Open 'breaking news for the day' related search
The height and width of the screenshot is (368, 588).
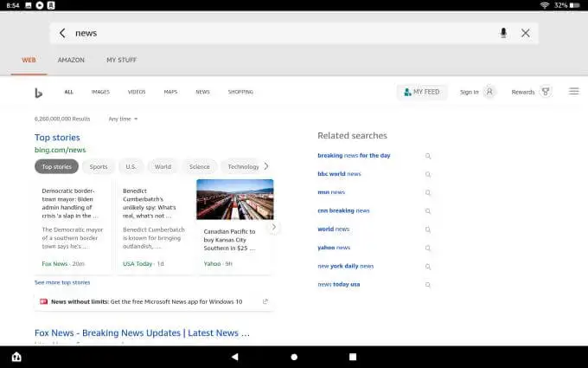pos(354,156)
